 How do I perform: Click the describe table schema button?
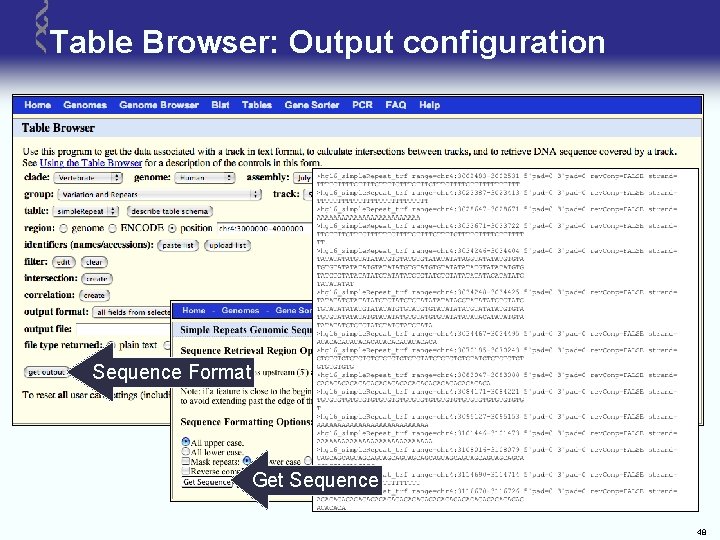tap(169, 211)
